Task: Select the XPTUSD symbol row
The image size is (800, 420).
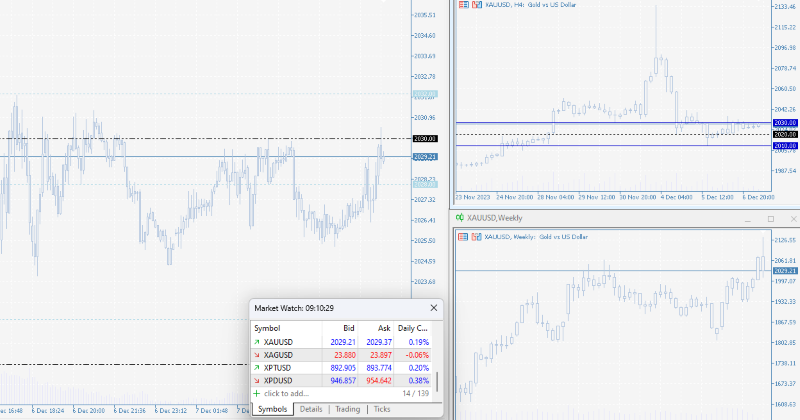Action: pyautogui.click(x=341, y=367)
